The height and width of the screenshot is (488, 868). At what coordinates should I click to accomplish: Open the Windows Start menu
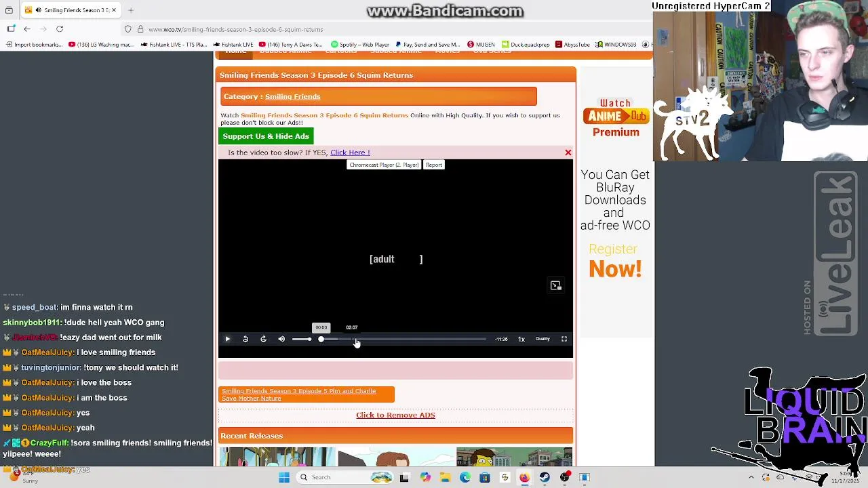point(284,477)
